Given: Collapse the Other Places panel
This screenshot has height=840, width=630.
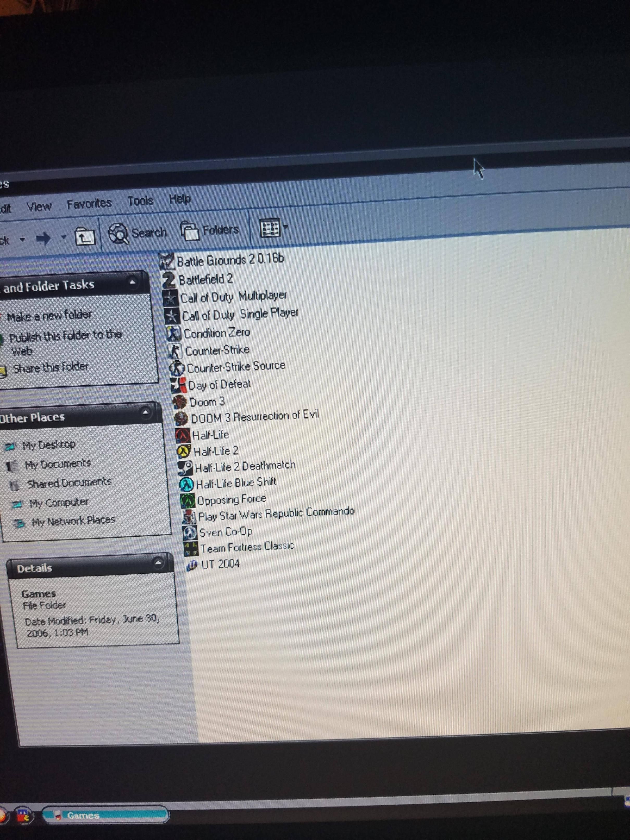Looking at the screenshot, I should click(146, 412).
